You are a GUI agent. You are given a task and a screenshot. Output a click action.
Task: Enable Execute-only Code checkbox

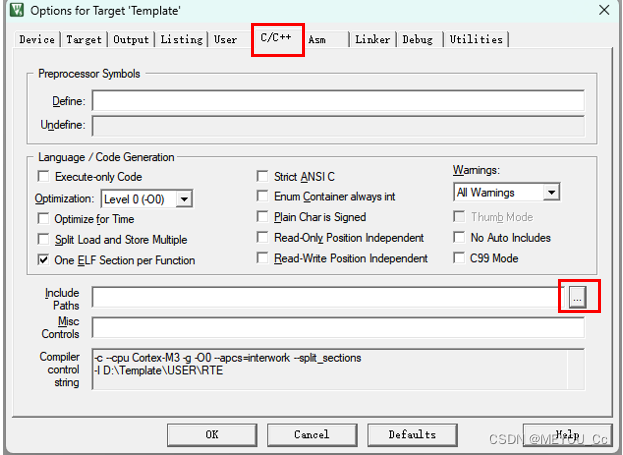point(43,176)
